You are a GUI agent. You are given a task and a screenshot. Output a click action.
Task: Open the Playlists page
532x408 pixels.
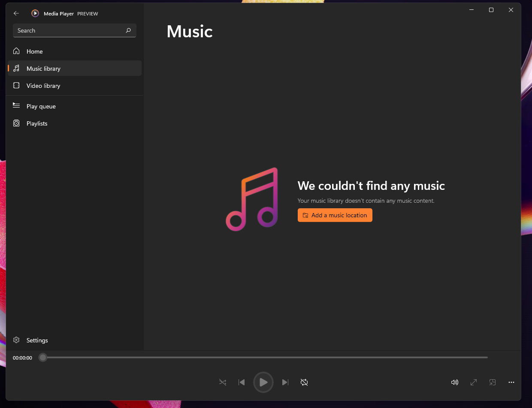click(x=75, y=123)
